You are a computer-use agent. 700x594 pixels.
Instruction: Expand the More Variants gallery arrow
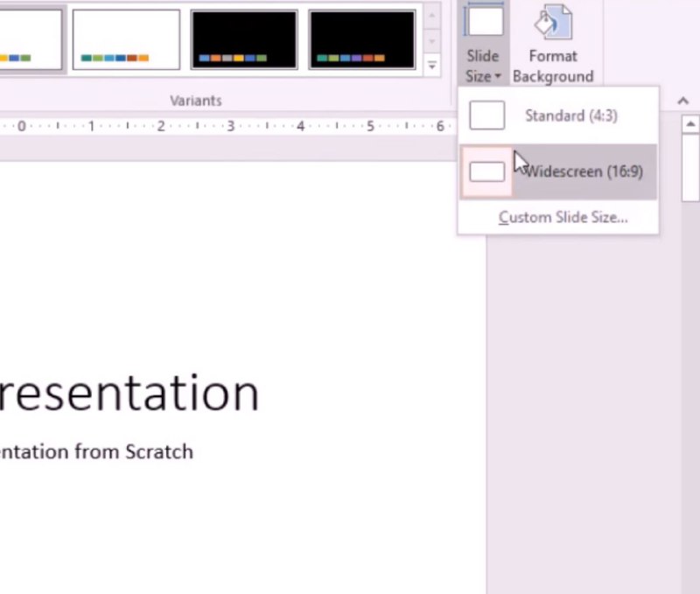point(432,66)
